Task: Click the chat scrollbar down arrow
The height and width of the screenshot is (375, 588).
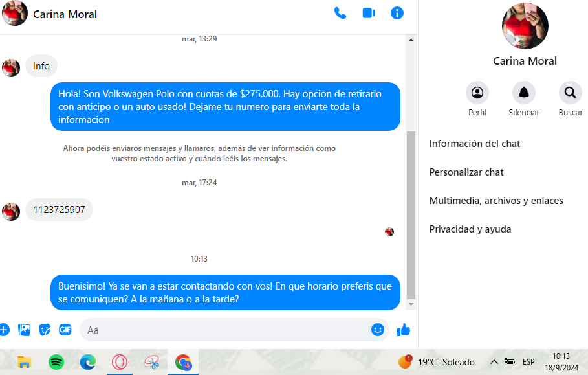Action: pos(411,304)
